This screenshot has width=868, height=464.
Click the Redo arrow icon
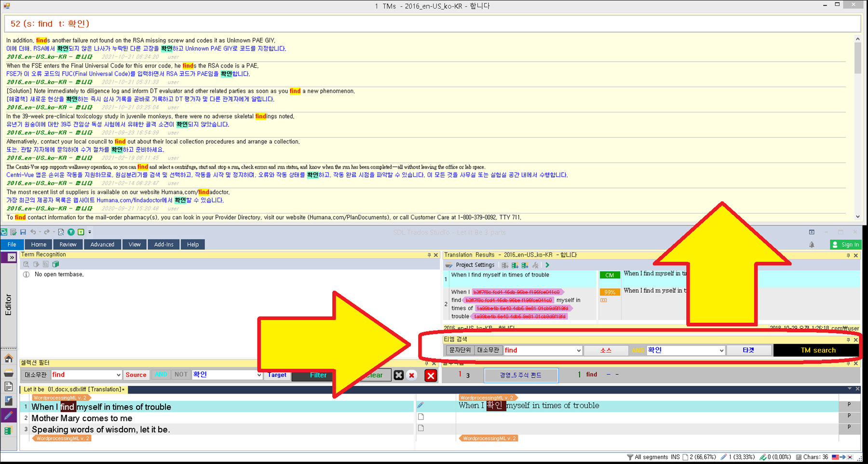[47, 232]
